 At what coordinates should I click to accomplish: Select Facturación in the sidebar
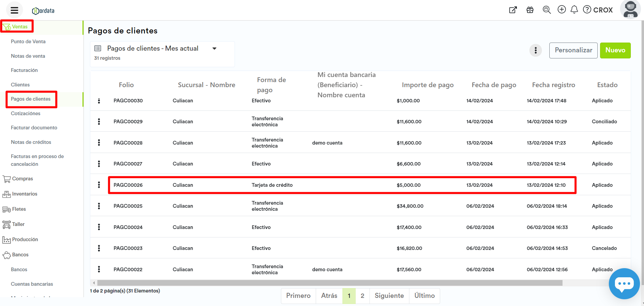coord(24,70)
